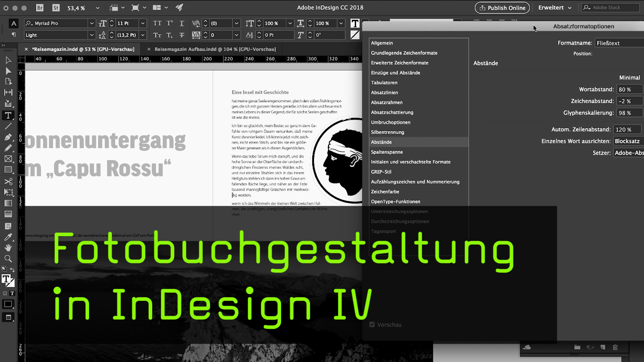This screenshot has width=644, height=362.
Task: Swap fill and stroke colors
Action: [12, 269]
